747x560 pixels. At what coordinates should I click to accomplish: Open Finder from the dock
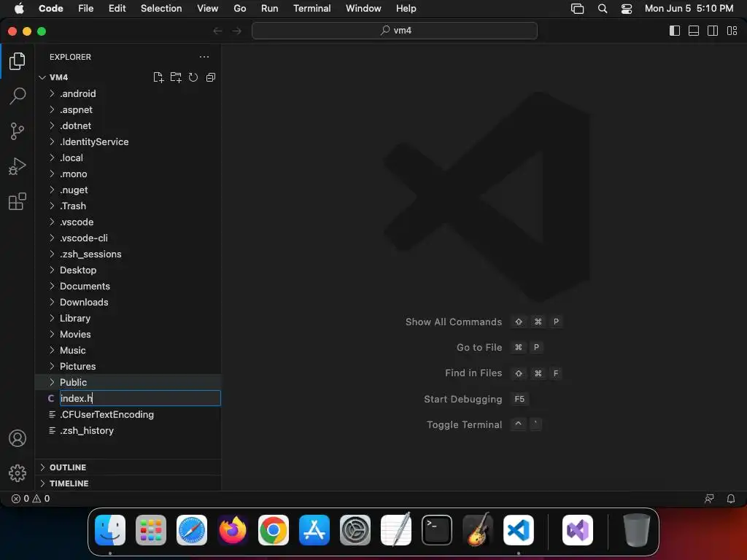110,530
